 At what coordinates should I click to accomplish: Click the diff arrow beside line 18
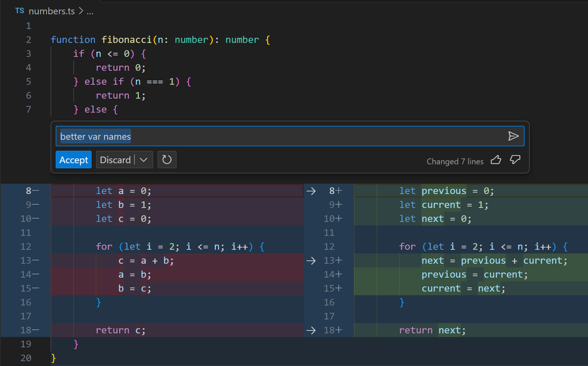311,330
